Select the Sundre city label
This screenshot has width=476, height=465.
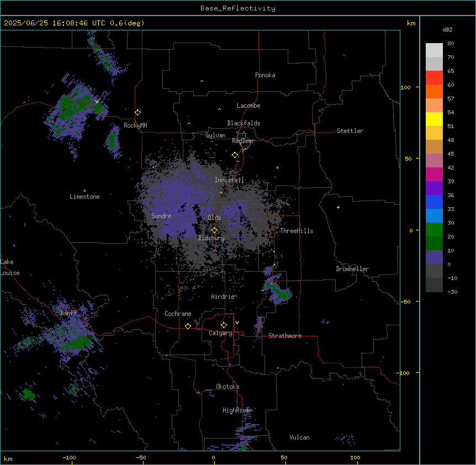[161, 216]
